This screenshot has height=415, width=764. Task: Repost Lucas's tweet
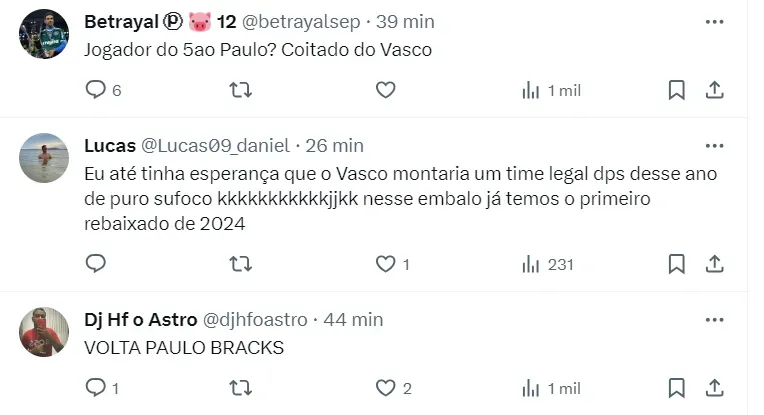click(241, 264)
